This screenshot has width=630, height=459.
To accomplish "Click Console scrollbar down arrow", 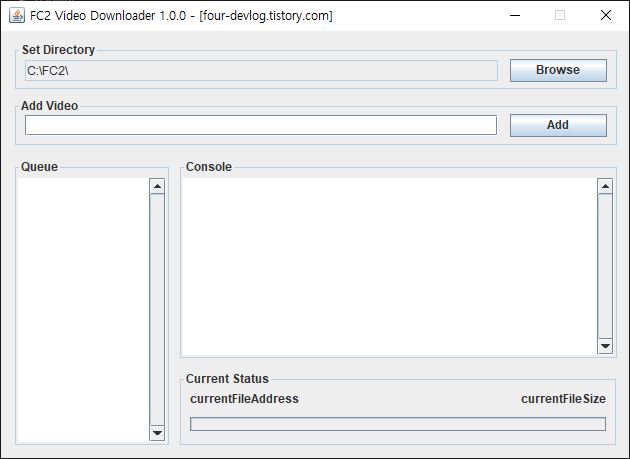I will [605, 346].
